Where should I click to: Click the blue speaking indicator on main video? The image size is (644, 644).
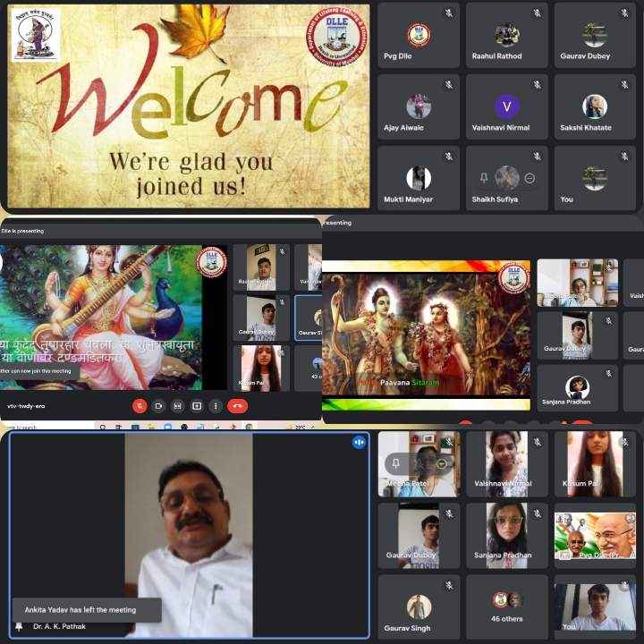pyautogui.click(x=359, y=442)
